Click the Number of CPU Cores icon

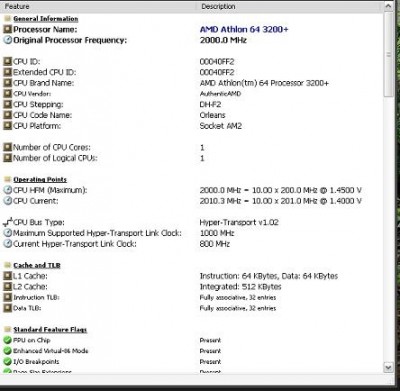7,147
